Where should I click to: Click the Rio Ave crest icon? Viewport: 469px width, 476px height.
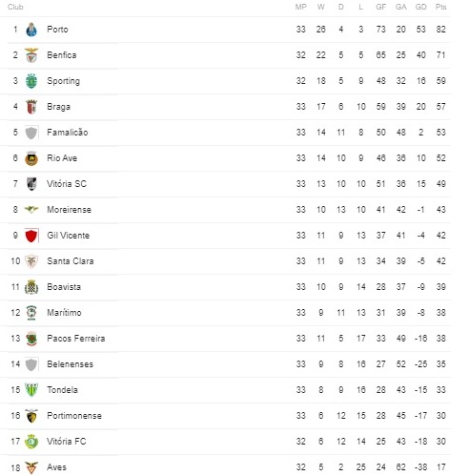click(31, 158)
